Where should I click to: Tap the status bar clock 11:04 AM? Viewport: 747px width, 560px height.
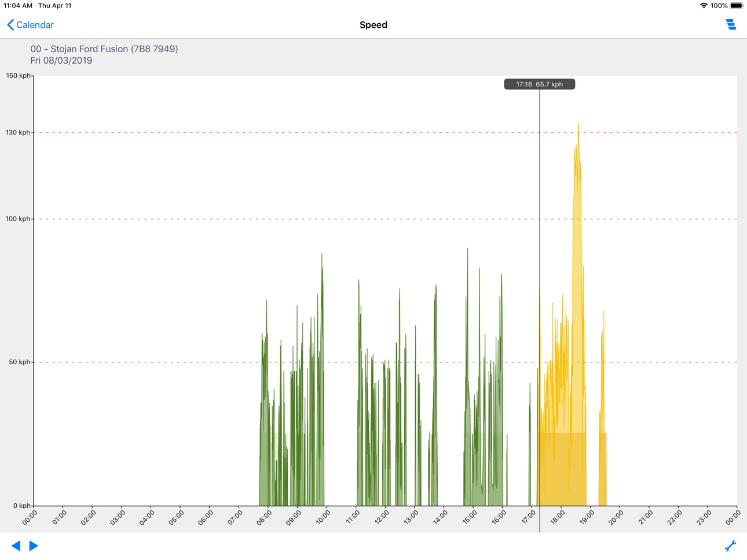coord(18,5)
